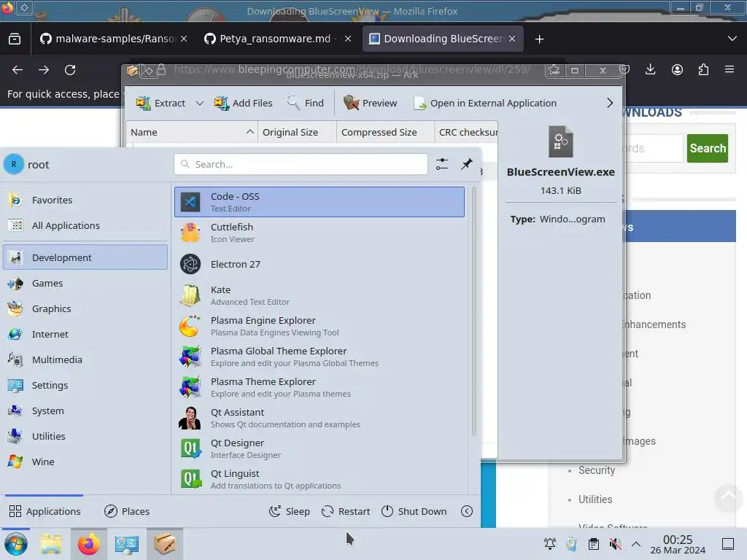Sort by Original Size column

[x=298, y=133]
